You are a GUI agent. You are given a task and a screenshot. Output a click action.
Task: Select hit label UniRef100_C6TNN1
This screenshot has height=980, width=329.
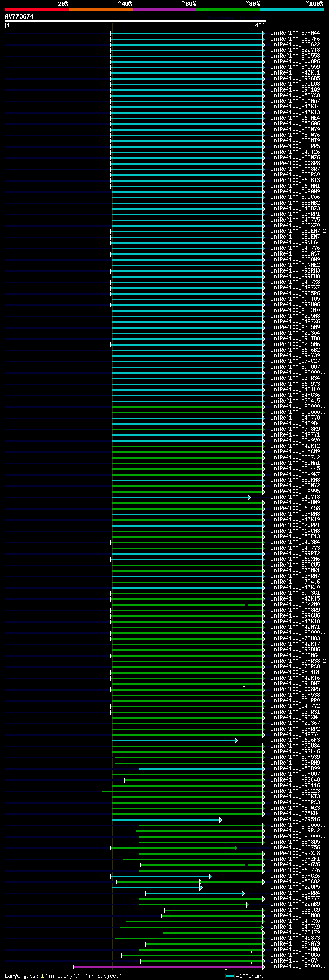point(295,186)
